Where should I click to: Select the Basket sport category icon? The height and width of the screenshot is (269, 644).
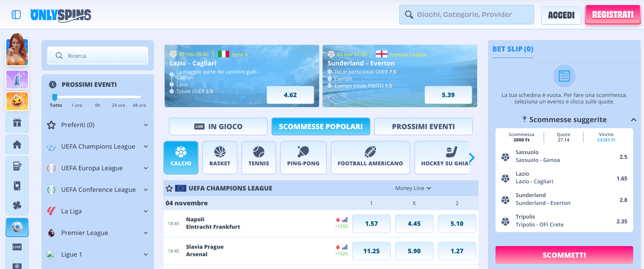[x=219, y=157]
